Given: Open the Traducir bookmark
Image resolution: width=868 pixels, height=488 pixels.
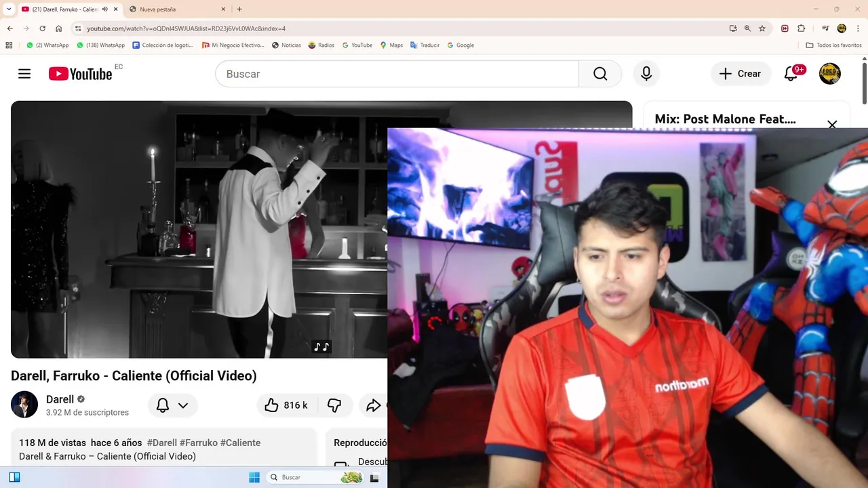Looking at the screenshot, I should (425, 45).
